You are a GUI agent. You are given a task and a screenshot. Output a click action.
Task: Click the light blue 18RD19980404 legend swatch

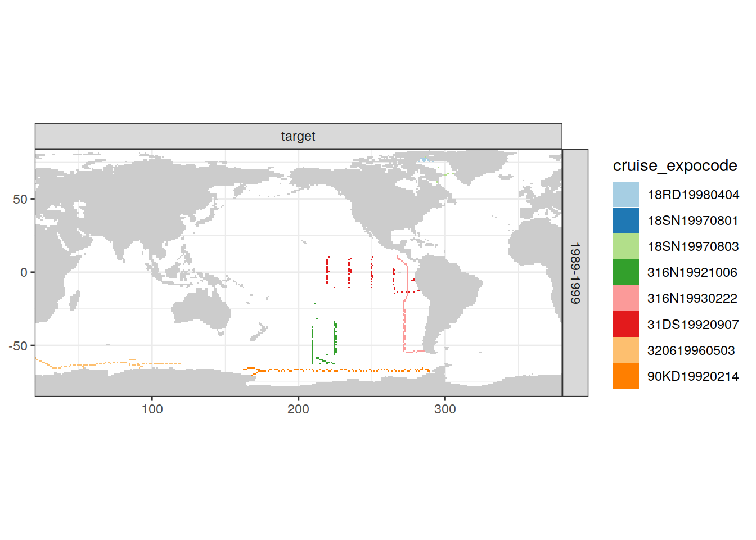pyautogui.click(x=625, y=195)
